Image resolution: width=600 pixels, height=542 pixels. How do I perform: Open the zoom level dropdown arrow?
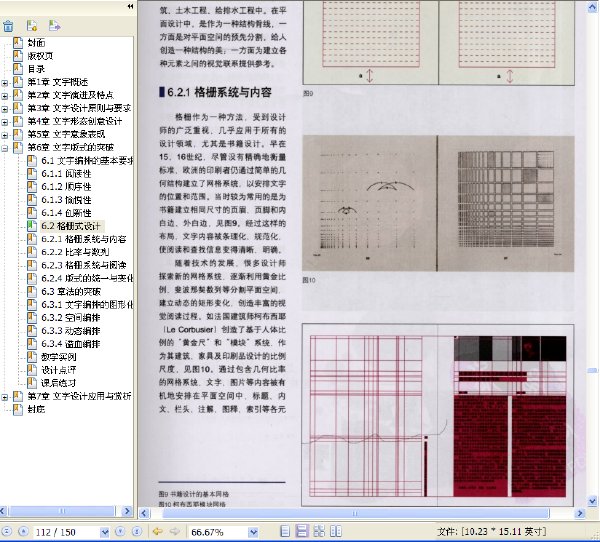253,532
